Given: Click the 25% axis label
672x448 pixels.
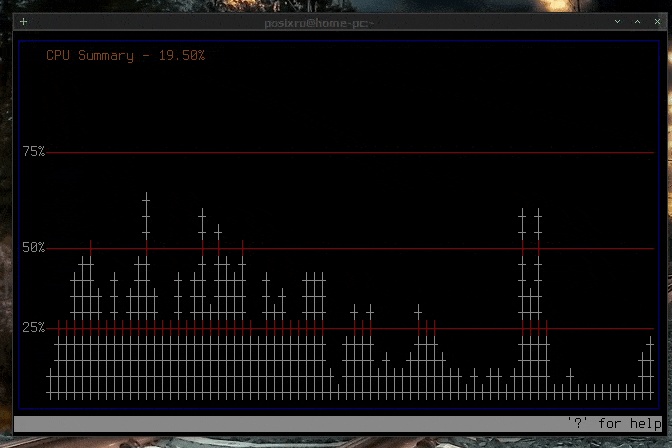Looking at the screenshot, I should click(x=33, y=328).
